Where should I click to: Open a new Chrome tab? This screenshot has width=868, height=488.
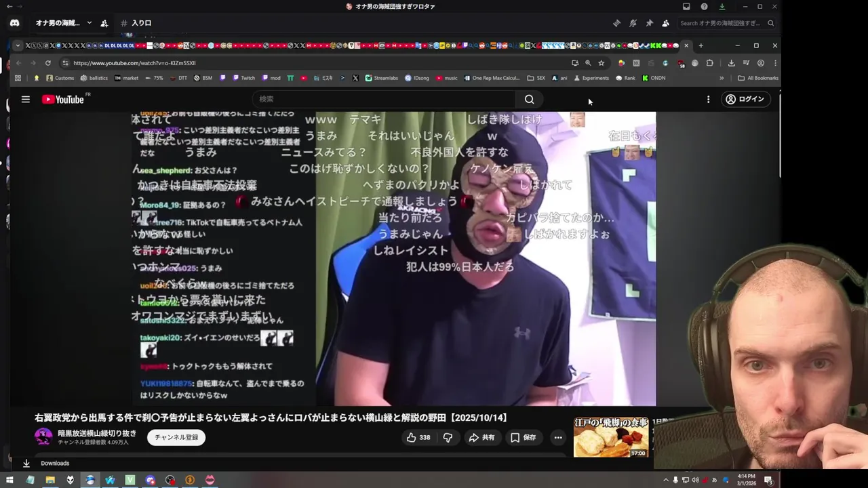701,45
